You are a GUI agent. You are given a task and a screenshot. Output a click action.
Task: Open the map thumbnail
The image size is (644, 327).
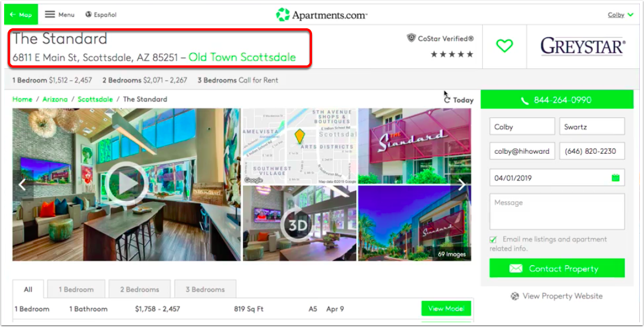click(x=300, y=146)
